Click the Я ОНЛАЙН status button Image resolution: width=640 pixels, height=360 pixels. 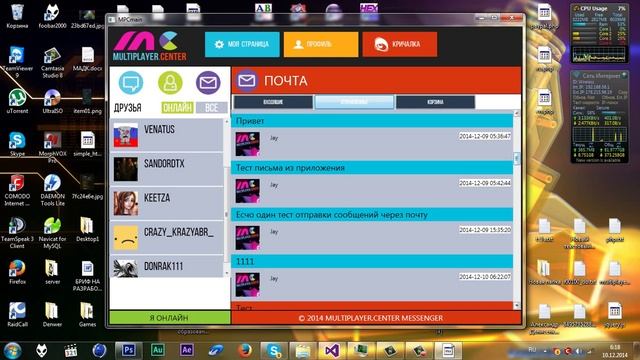(x=169, y=318)
